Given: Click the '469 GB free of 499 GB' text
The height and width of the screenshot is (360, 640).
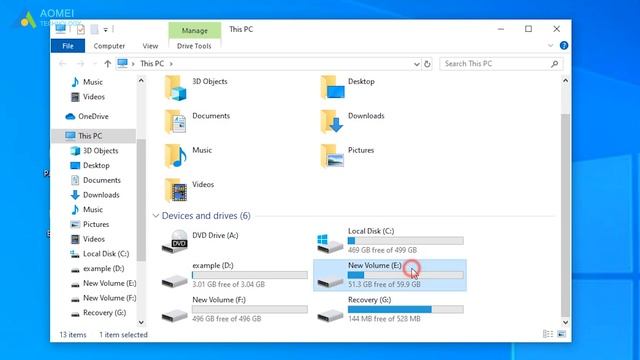Looking at the screenshot, I should click(382, 250).
